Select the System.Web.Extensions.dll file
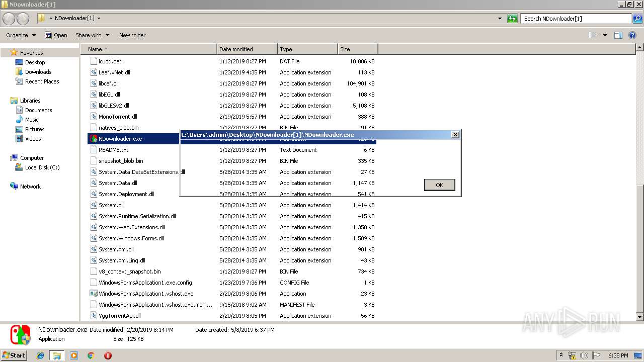Image resolution: width=644 pixels, height=362 pixels. (x=132, y=227)
